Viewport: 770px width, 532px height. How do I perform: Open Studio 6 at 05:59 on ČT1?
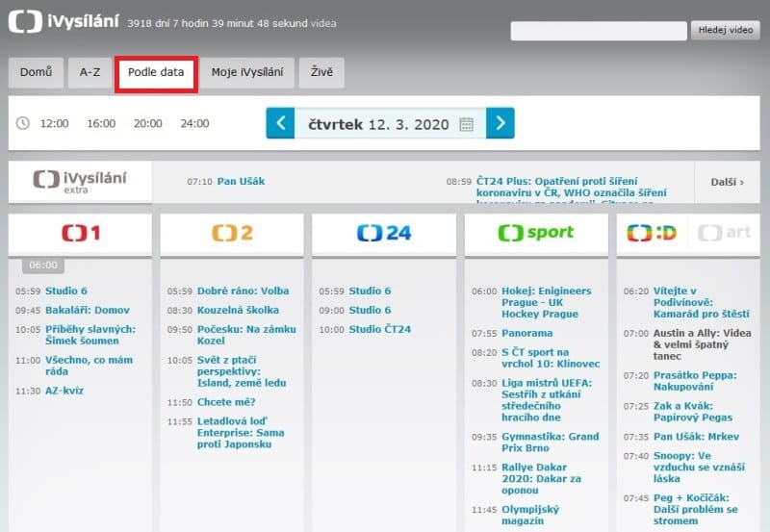coord(66,291)
